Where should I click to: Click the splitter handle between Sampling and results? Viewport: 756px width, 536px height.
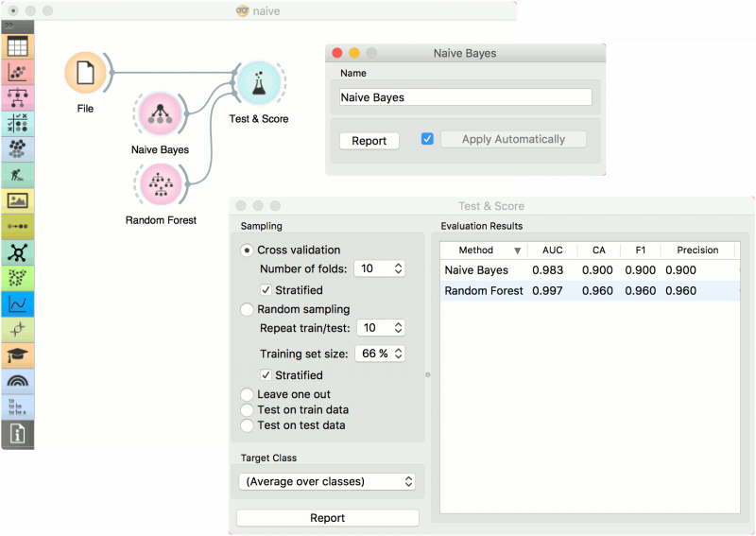[x=428, y=375]
